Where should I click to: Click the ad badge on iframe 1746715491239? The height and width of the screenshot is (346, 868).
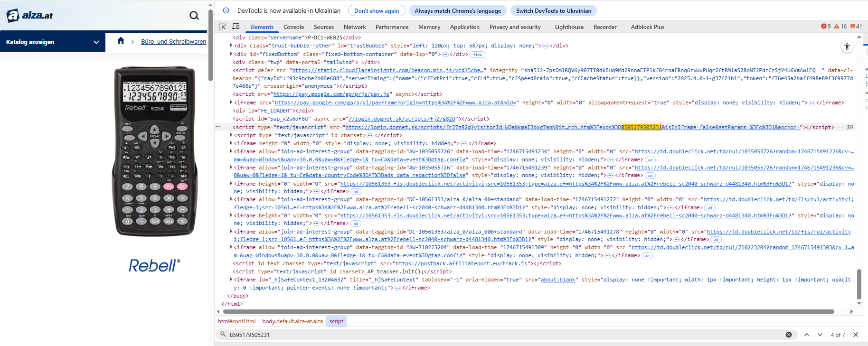tap(651, 176)
